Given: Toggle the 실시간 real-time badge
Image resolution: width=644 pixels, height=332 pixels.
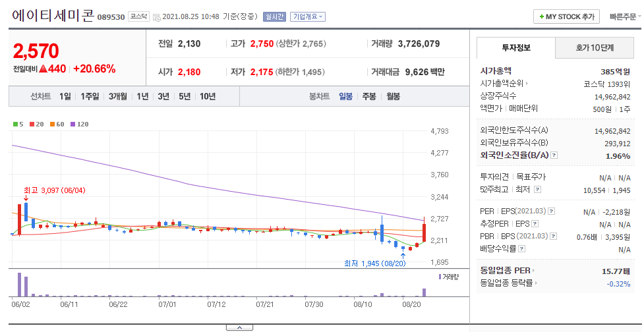Looking at the screenshot, I should click(274, 17).
